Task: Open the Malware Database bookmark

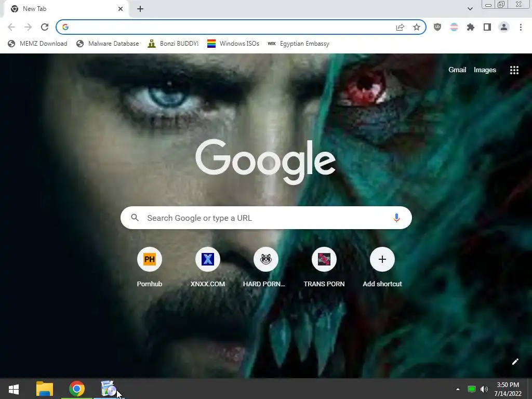Action: (108, 44)
